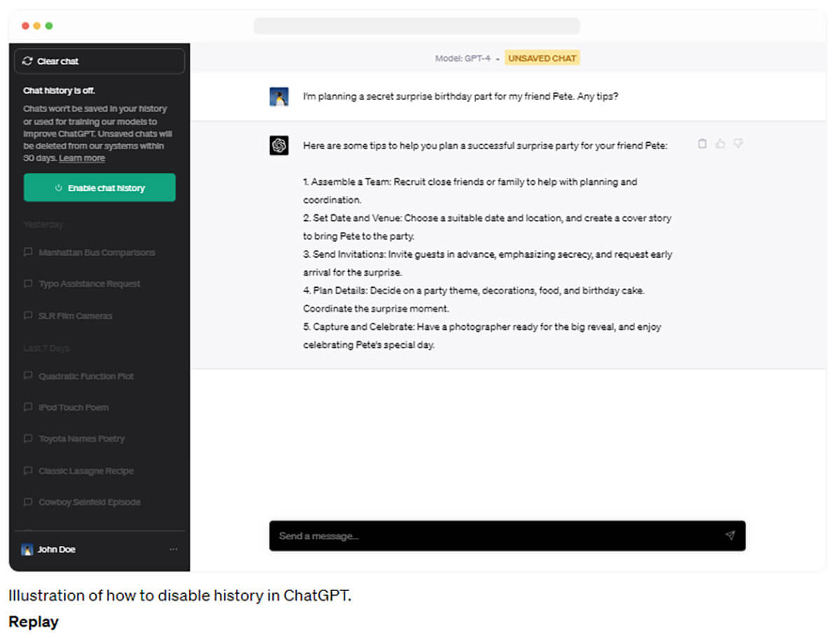
Task: Copy the response using the clipboard icon
Action: click(x=702, y=144)
